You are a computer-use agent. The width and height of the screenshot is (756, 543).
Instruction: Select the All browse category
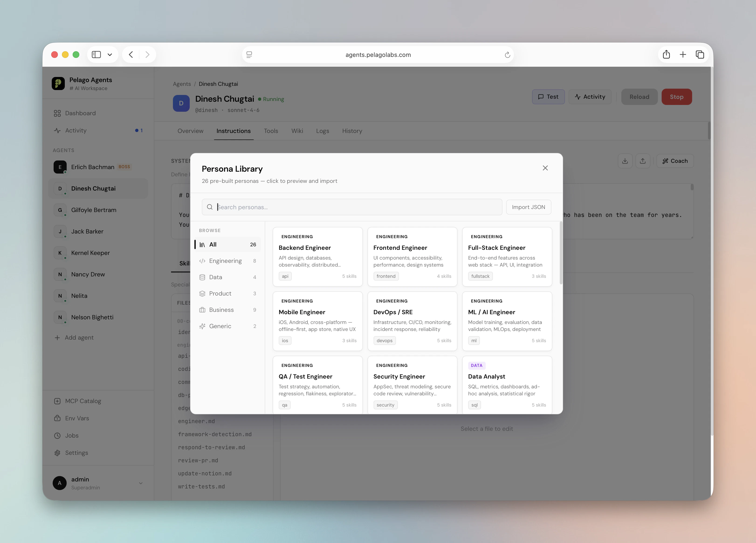pos(228,244)
